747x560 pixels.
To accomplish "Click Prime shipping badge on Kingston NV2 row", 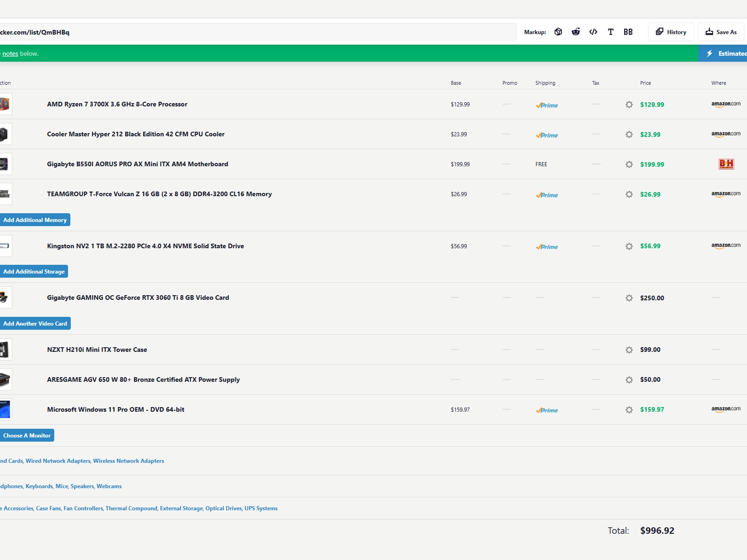I will point(547,246).
